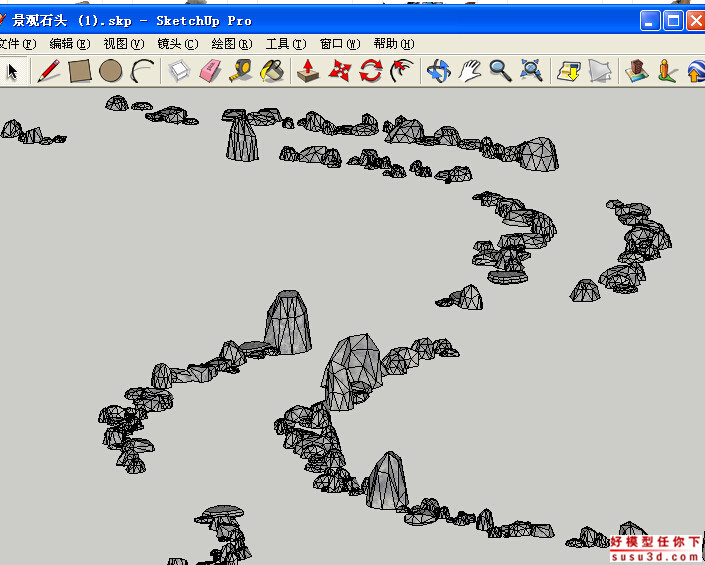Click the Google Earth globe icon
705x565 pixels.
click(x=696, y=71)
